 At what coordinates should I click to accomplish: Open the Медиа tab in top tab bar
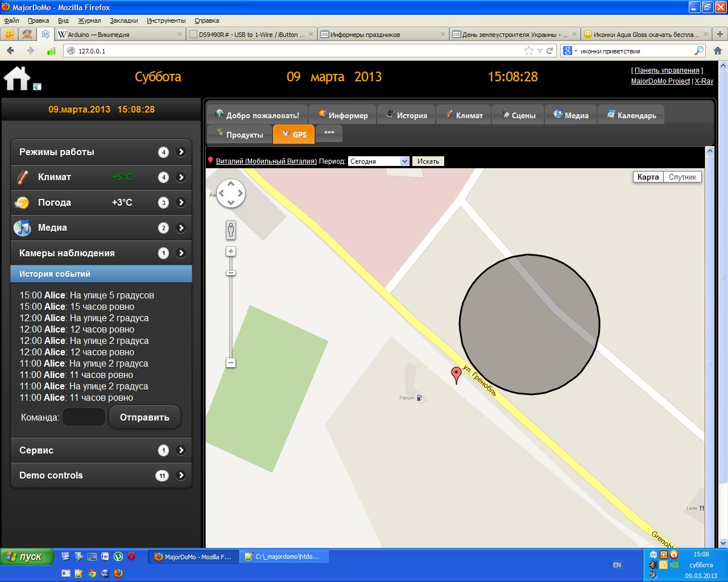pyautogui.click(x=570, y=115)
